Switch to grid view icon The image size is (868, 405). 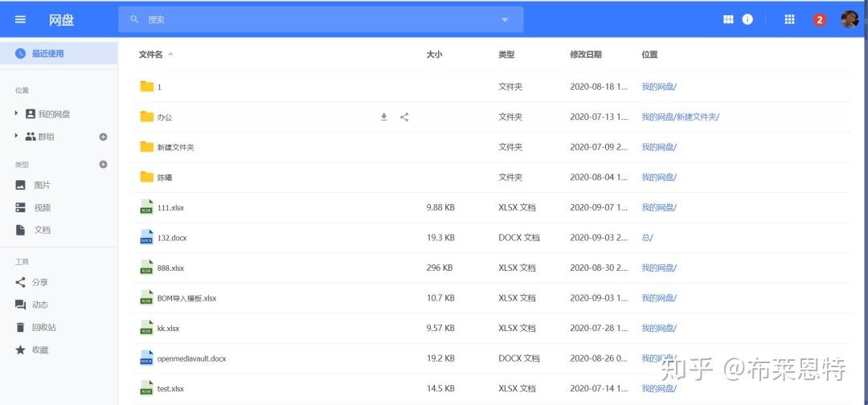pos(728,19)
